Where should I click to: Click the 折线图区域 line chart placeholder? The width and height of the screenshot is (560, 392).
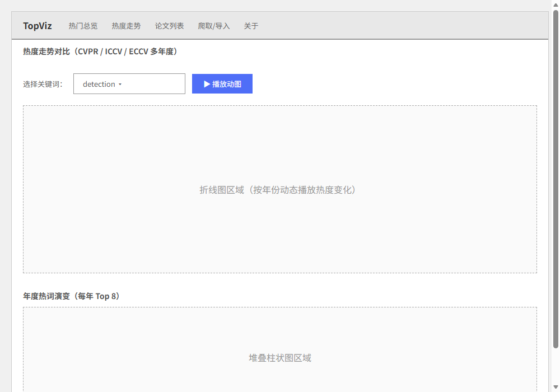(280, 189)
